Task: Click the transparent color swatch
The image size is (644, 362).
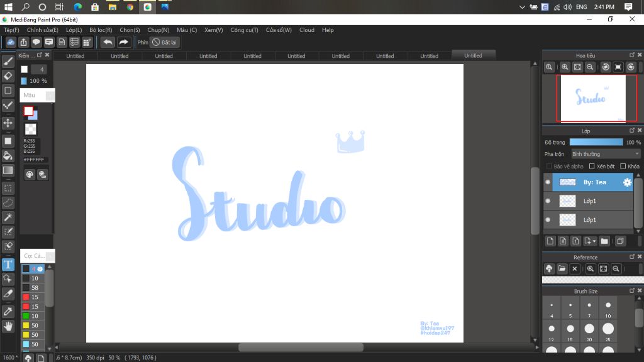Action: [x=30, y=129]
